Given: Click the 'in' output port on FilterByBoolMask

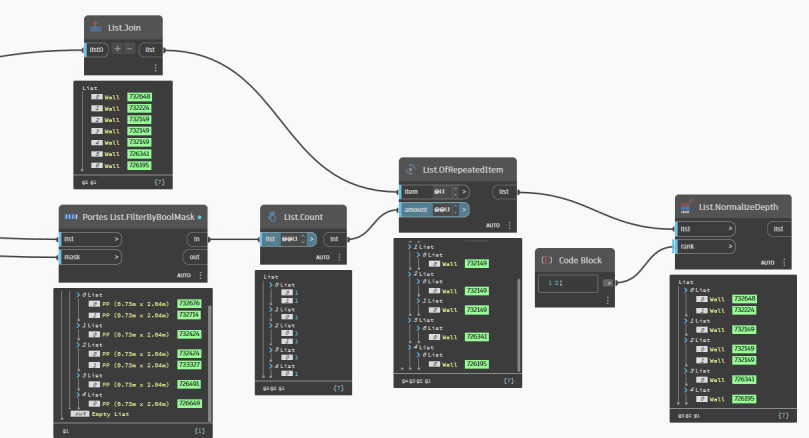Looking at the screenshot, I should (x=196, y=239).
